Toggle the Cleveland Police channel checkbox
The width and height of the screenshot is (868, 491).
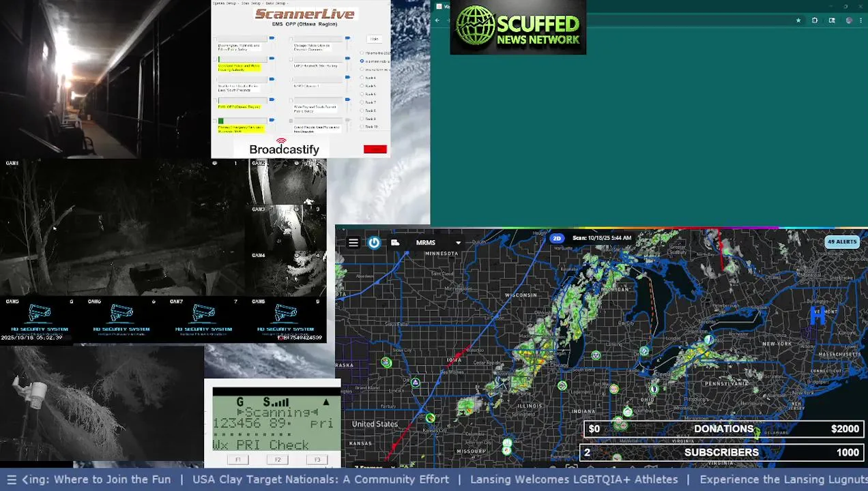tap(215, 59)
